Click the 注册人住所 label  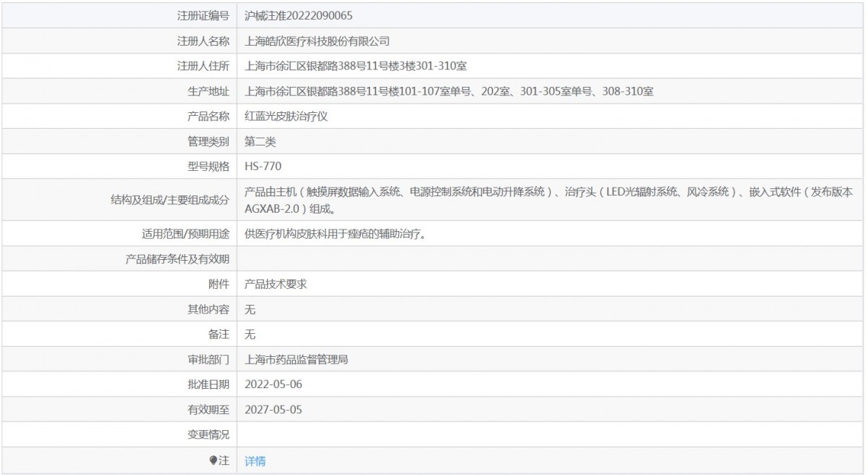(203, 66)
